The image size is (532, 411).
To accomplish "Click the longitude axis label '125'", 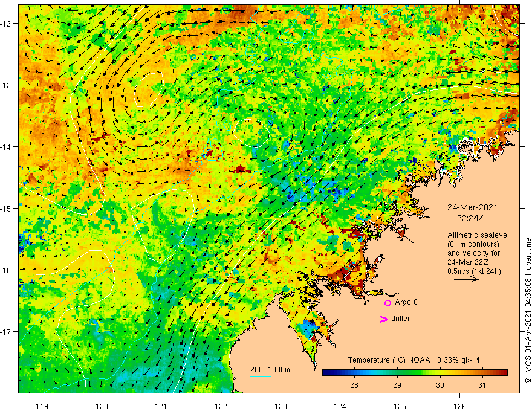I will coord(400,406).
